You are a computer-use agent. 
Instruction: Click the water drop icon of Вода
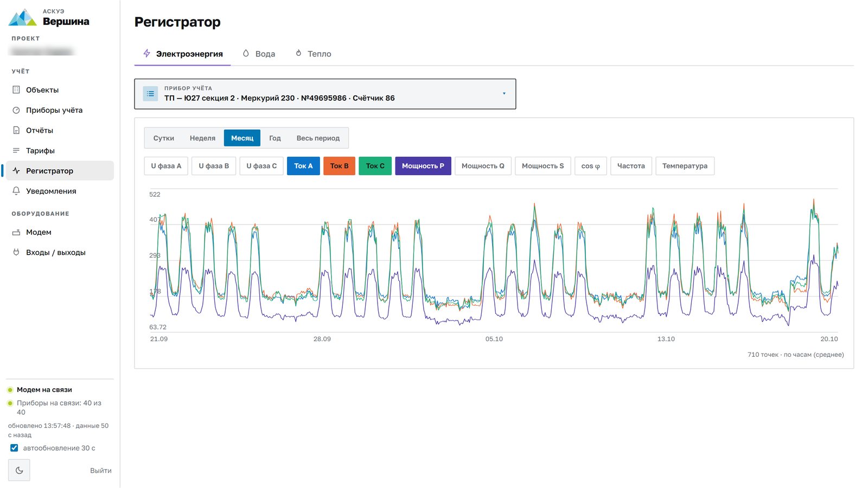coord(246,53)
